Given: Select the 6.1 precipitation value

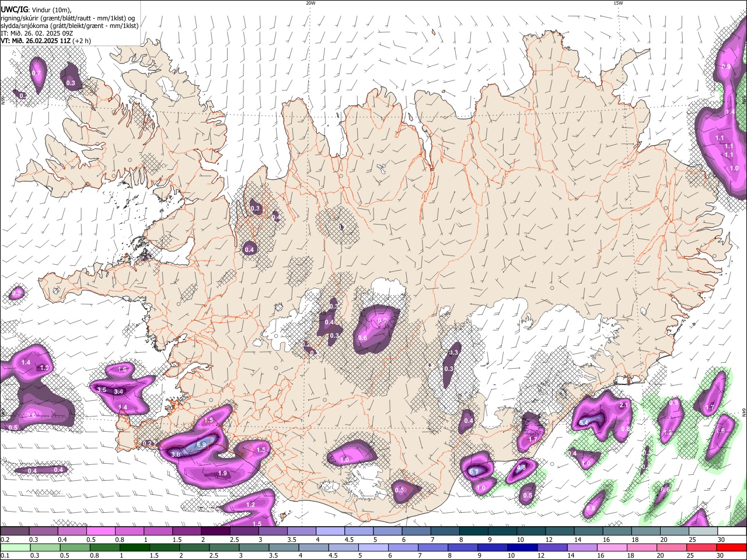Looking at the screenshot, I should (x=474, y=472).
